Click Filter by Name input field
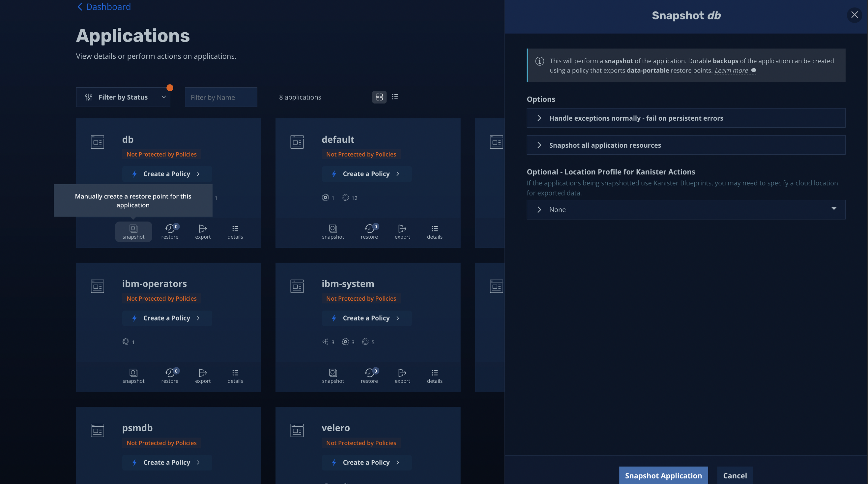Viewport: 868px width, 484px height. (x=221, y=97)
